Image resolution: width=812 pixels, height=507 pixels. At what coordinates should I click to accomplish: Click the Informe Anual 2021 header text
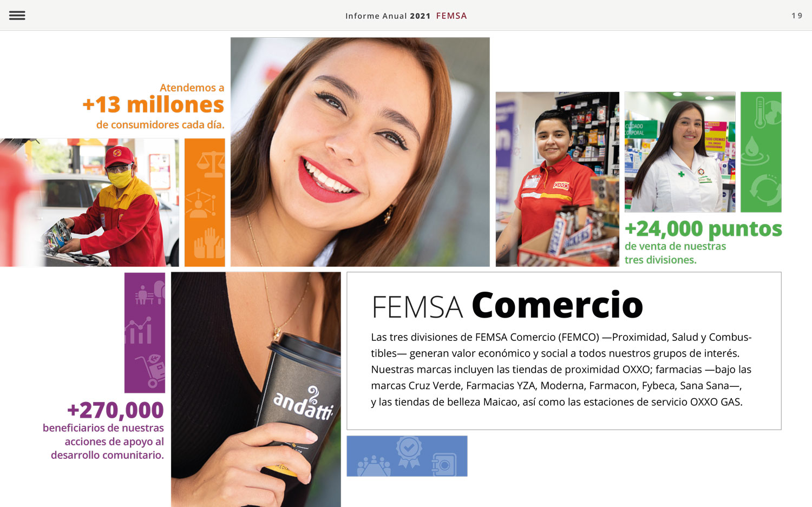[x=388, y=16]
